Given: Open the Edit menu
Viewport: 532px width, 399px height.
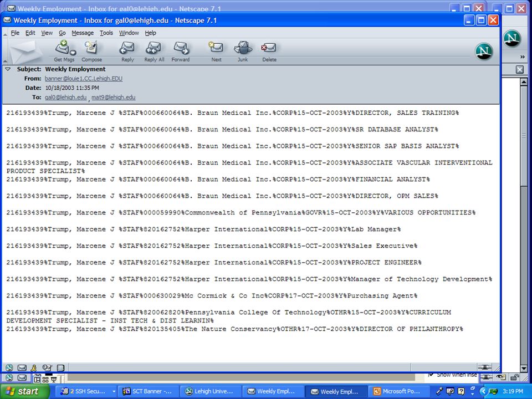Looking at the screenshot, I should point(30,33).
